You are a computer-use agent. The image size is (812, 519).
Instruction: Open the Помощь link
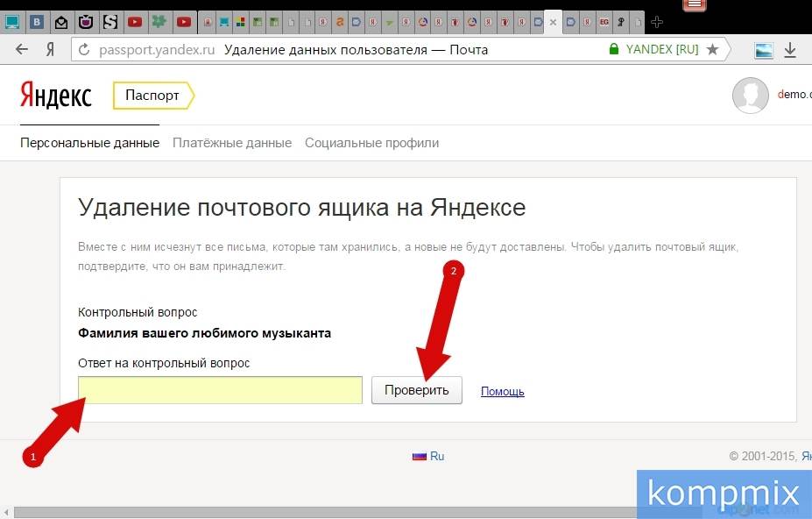(502, 391)
